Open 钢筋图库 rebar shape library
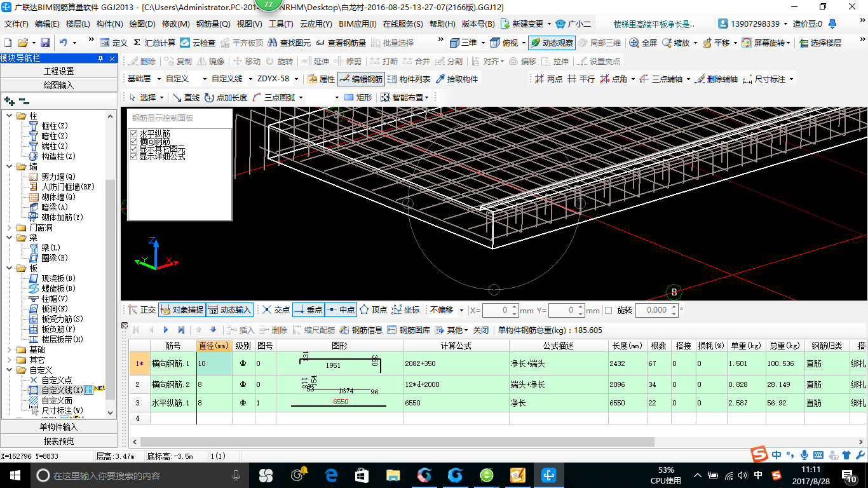This screenshot has height=488, width=868. click(409, 330)
